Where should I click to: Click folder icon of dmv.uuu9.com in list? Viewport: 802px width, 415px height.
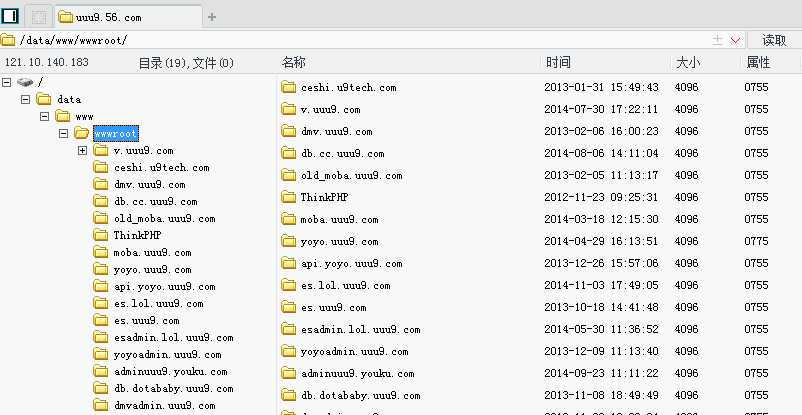tap(288, 131)
